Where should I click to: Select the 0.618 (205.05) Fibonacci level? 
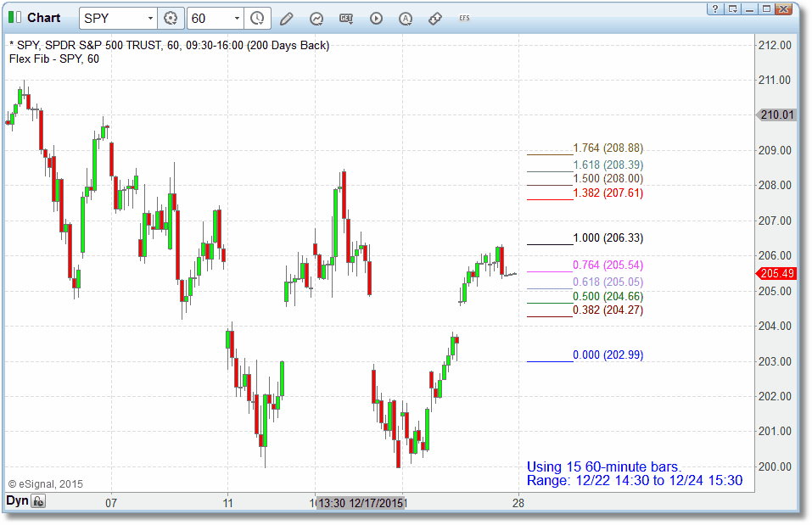pyautogui.click(x=608, y=282)
